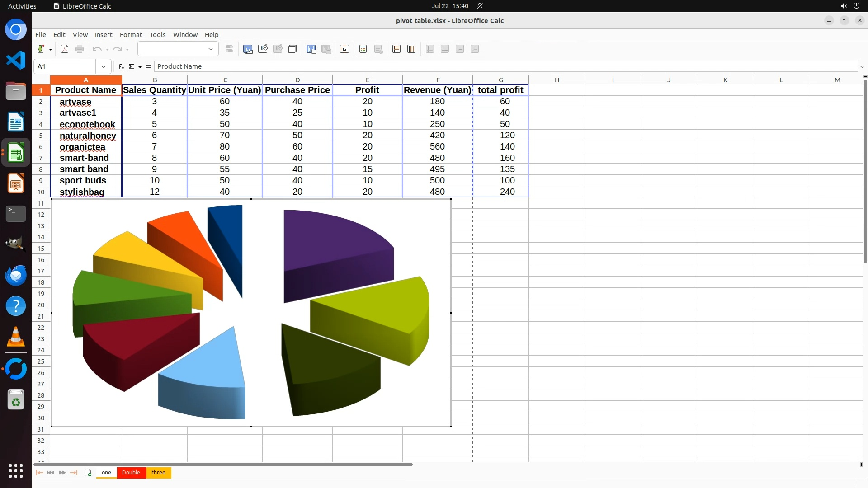Open the Function Wizard fx icon
The height and width of the screenshot is (488, 868).
(x=121, y=66)
